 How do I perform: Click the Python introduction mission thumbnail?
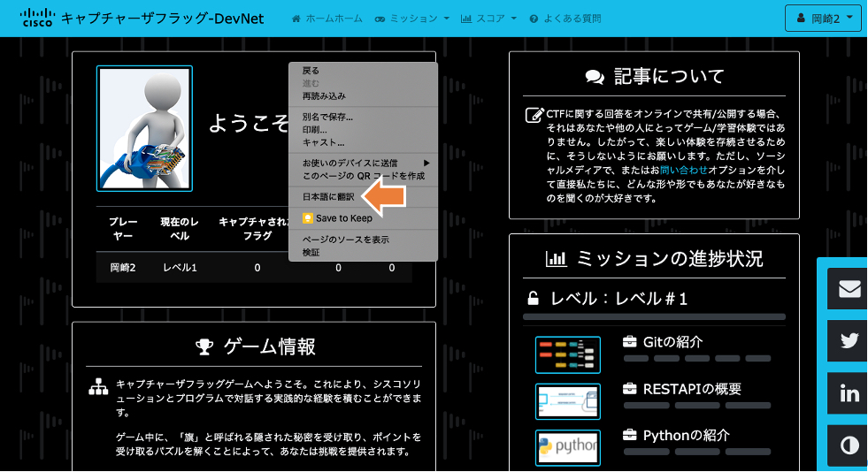(567, 447)
